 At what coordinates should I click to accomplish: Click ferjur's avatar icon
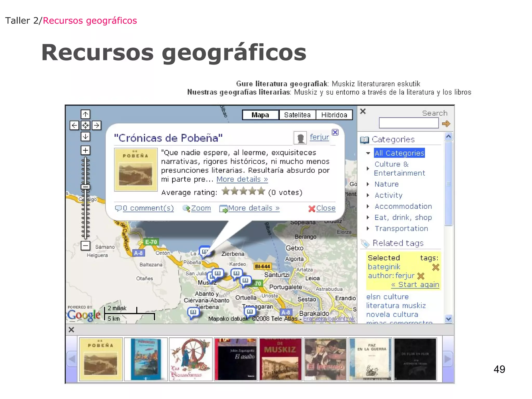click(x=300, y=138)
